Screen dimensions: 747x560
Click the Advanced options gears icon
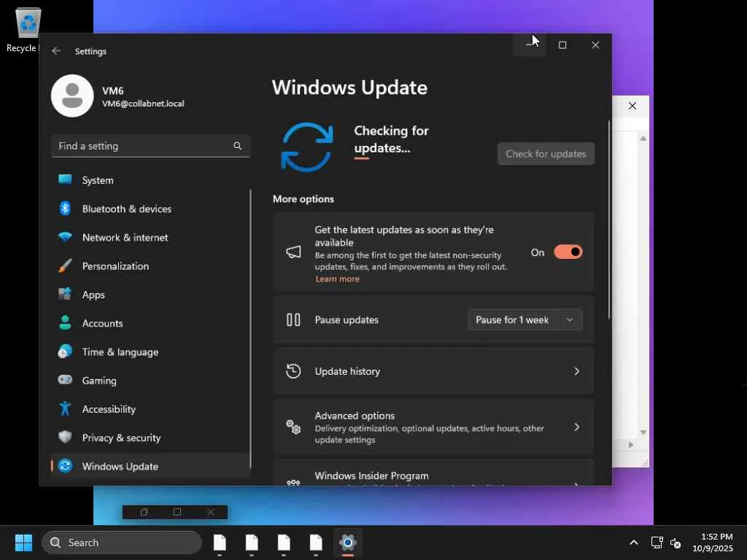[293, 427]
